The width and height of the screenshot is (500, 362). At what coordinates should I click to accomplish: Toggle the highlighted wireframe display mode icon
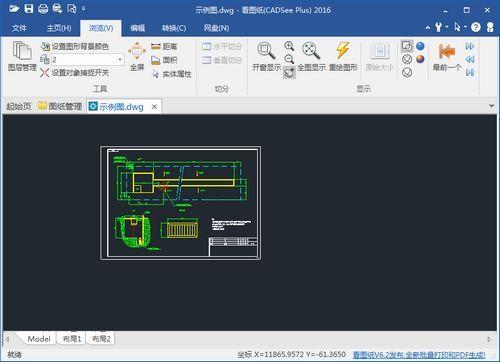tap(407, 46)
